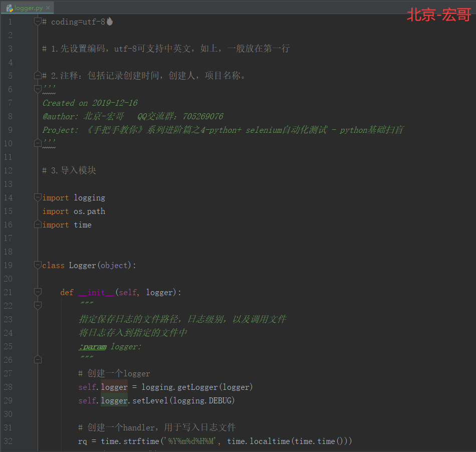476x452 pixels.
Task: Click the text 'import time'
Action: click(67, 225)
